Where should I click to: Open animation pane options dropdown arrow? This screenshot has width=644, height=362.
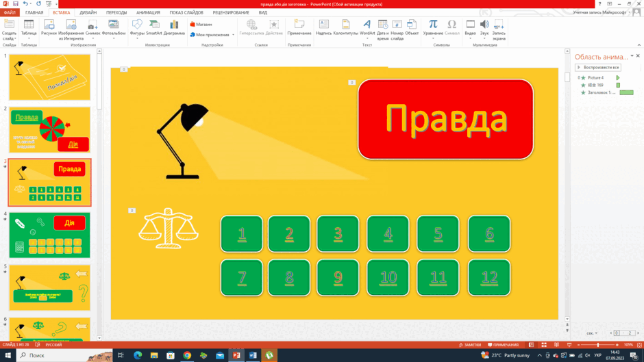[632, 56]
